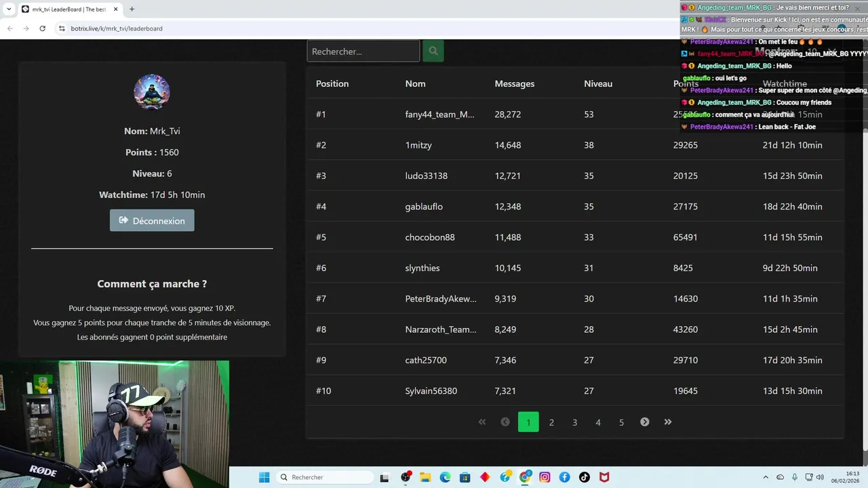Go to leaderboard page 5
Image resolution: width=868 pixels, height=488 pixels.
(621, 422)
